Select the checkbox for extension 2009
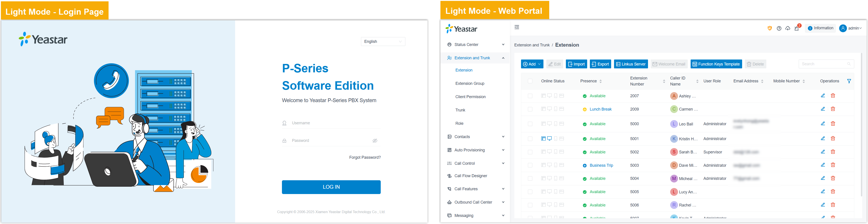 coord(530,109)
